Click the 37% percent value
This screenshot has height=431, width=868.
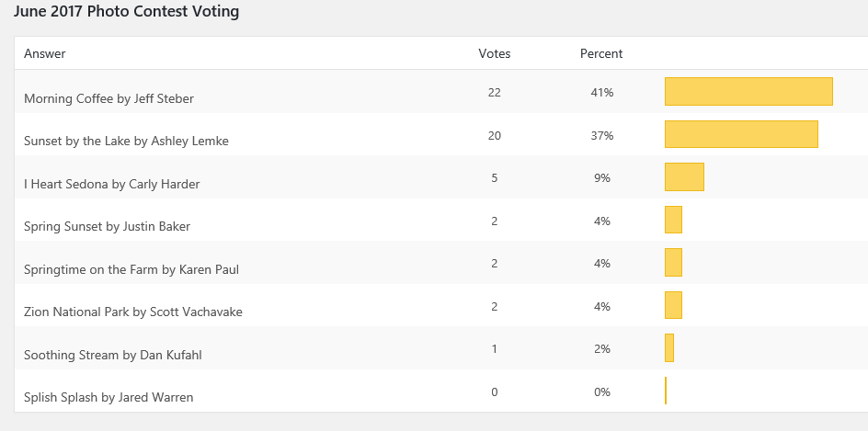click(602, 136)
